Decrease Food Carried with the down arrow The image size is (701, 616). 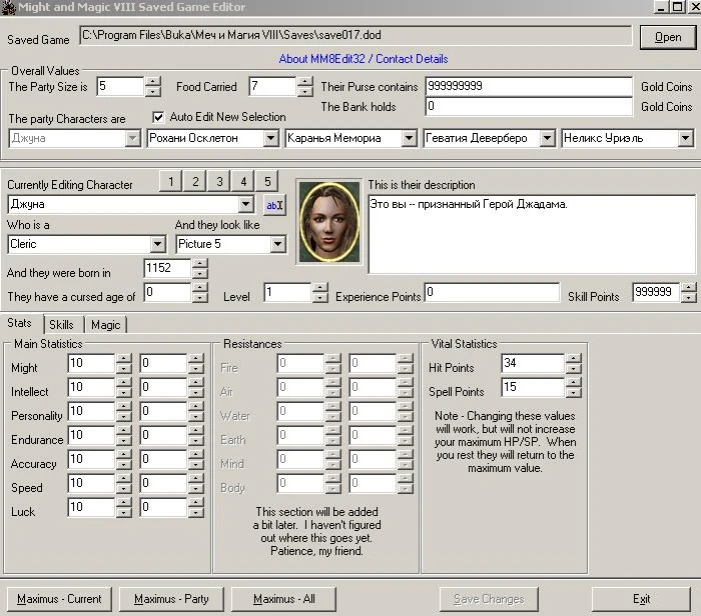click(305, 92)
